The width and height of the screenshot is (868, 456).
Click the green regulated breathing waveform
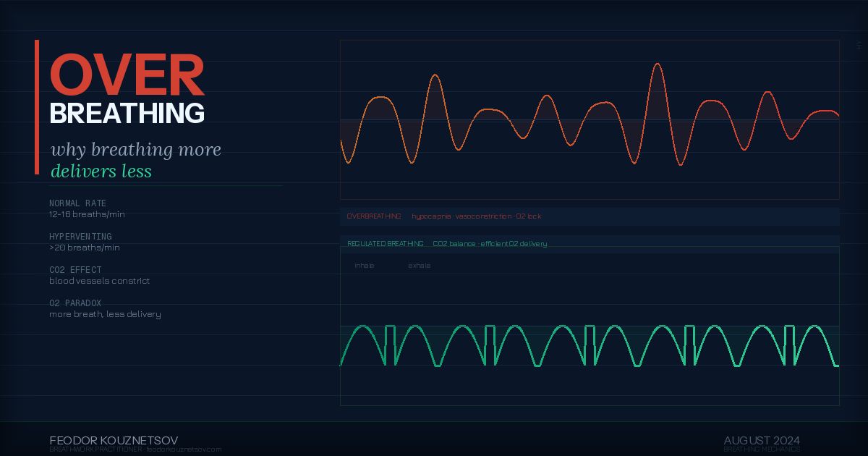(x=590, y=346)
